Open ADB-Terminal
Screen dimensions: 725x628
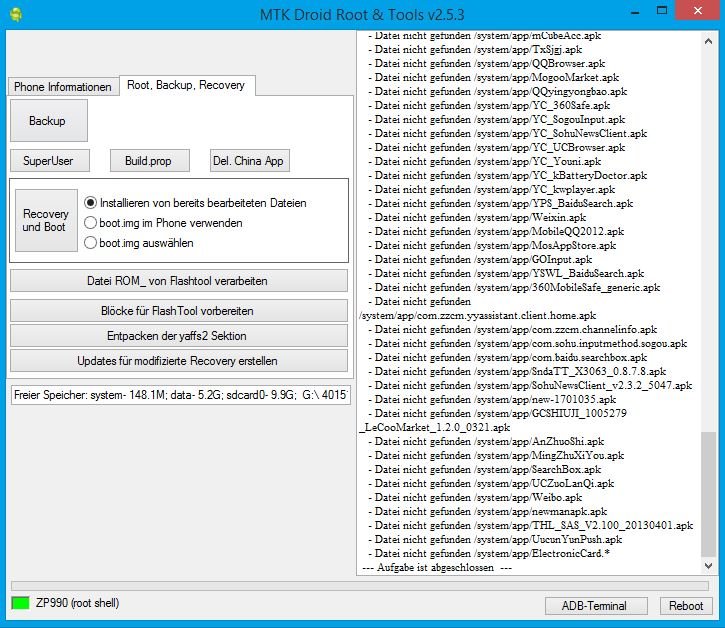596,606
